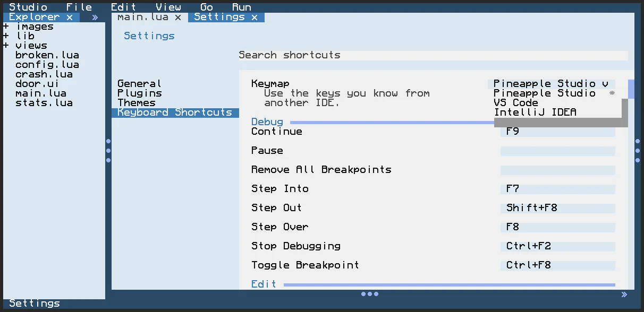The width and height of the screenshot is (644, 312).
Task: Close the main.lua tab
Action: [x=178, y=17]
